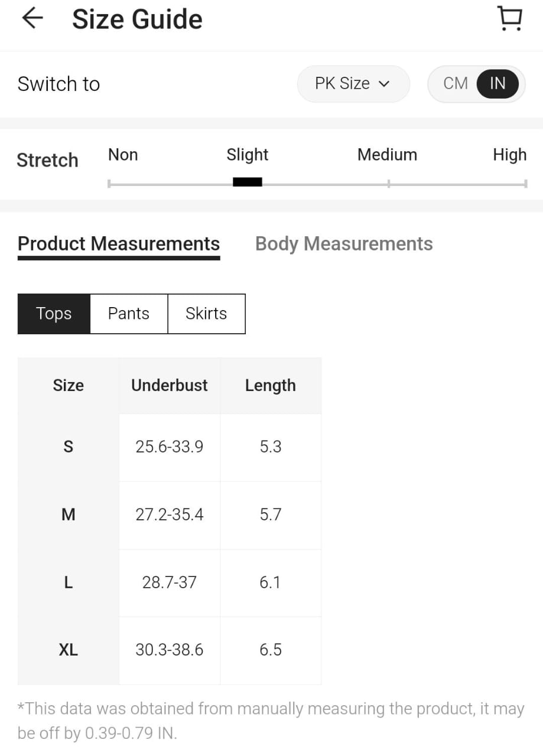Select the XL size row
The width and height of the screenshot is (543, 756).
tap(170, 650)
